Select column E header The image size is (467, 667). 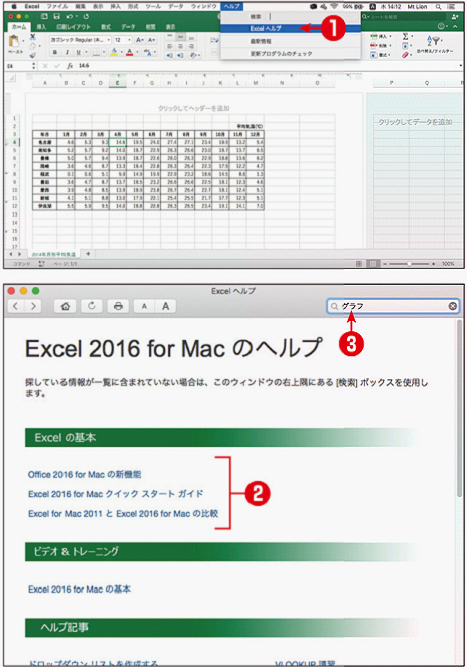coord(117,83)
